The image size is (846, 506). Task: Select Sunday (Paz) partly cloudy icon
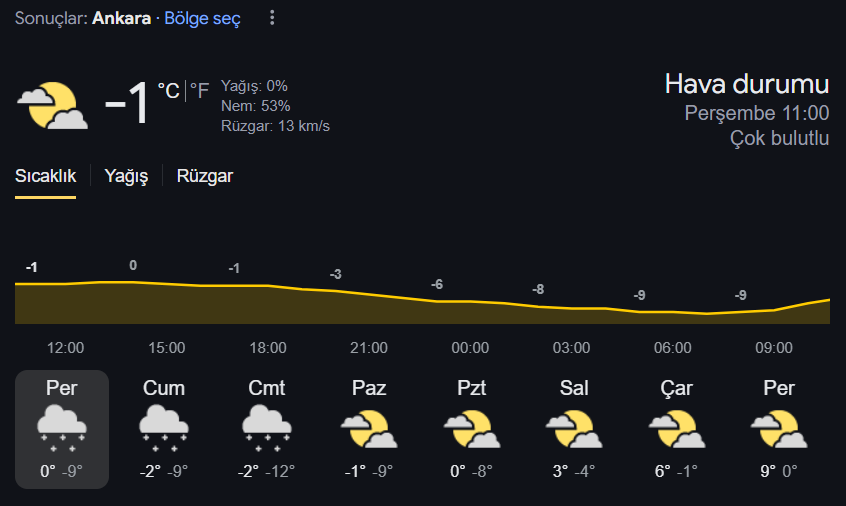point(369,429)
